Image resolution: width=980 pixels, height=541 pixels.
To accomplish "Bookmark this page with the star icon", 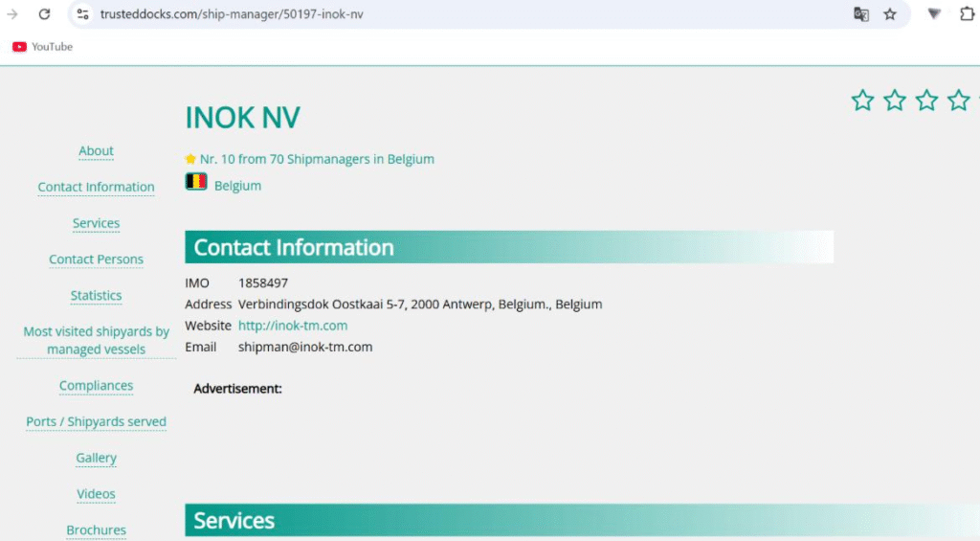I will coord(890,14).
